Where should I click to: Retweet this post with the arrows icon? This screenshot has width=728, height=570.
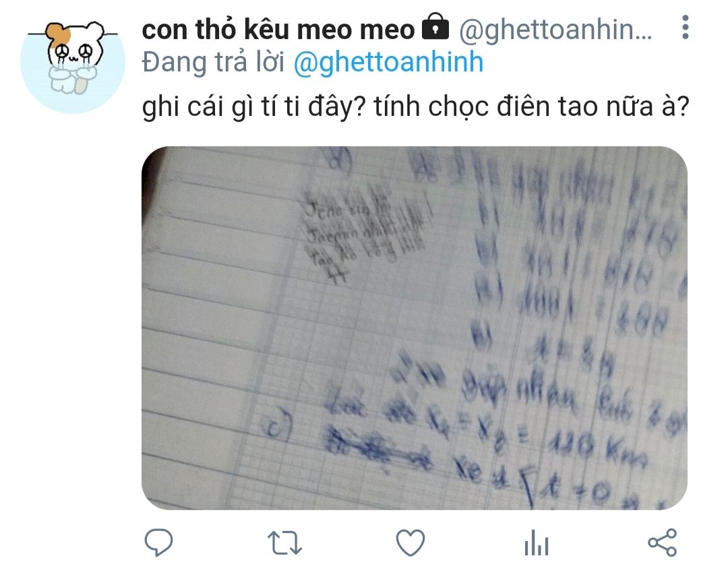point(284,543)
